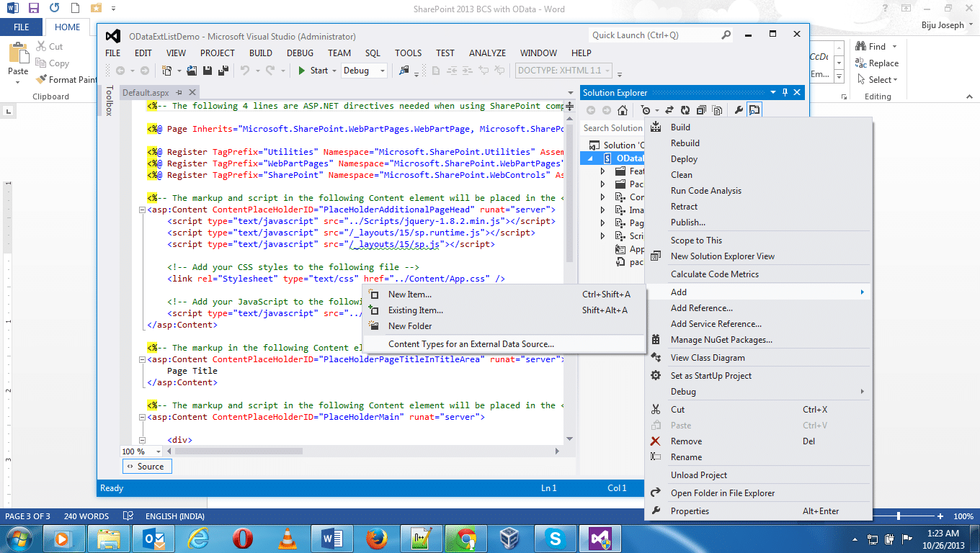
Task: Click the Word Paste clipboard icon
Action: [17, 53]
